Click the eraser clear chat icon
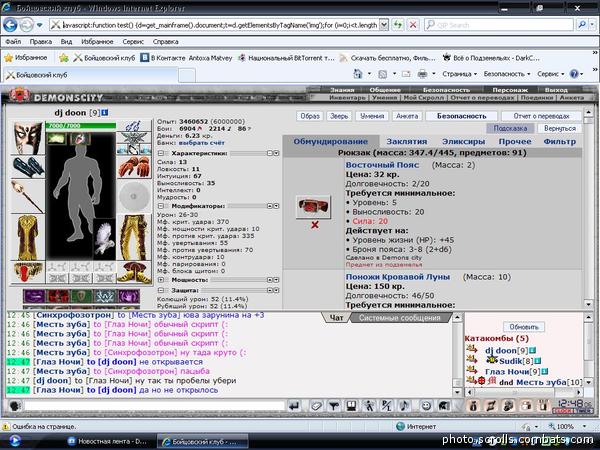 coord(316,406)
